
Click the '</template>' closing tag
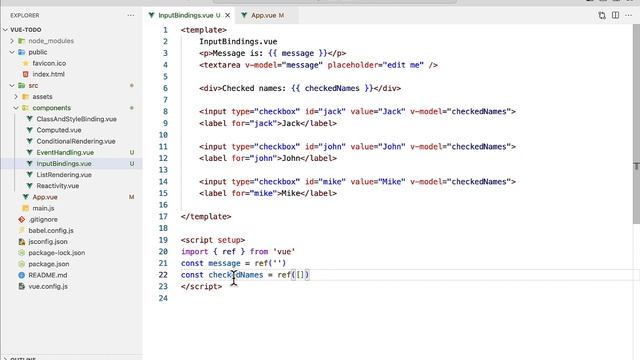click(x=206, y=216)
